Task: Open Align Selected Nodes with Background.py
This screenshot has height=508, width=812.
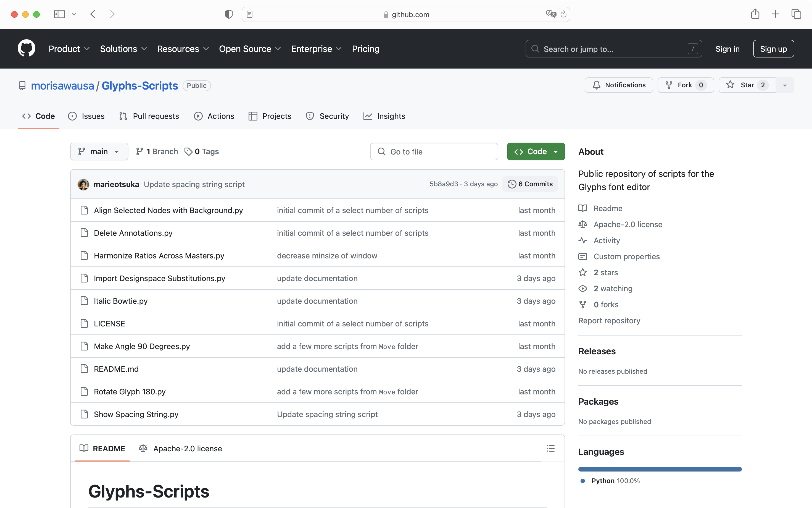Action: 168,210
